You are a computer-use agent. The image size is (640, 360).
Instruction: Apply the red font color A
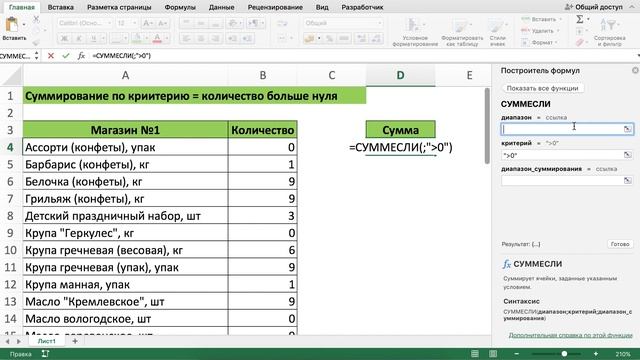click(x=157, y=38)
